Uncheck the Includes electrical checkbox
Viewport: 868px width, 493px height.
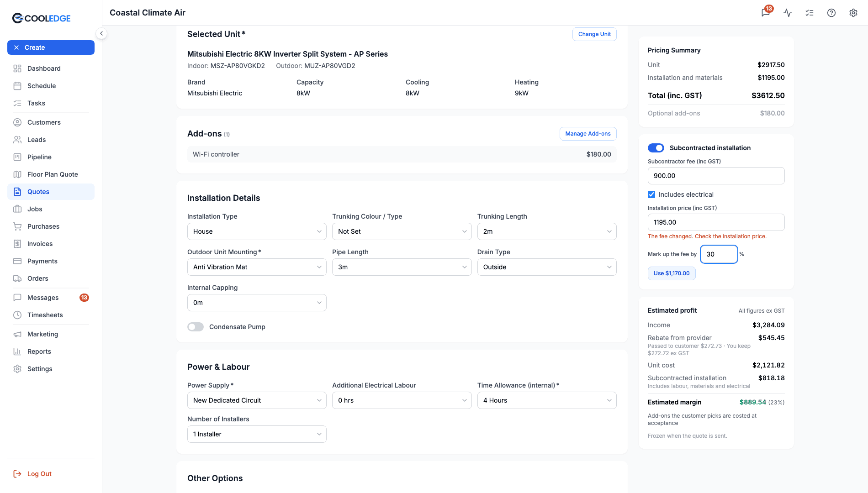(651, 194)
